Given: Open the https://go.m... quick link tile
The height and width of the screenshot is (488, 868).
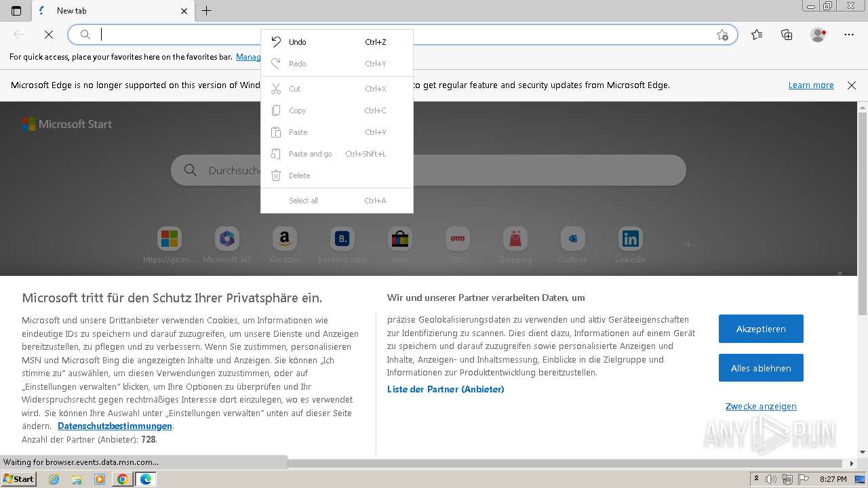Looking at the screenshot, I should click(x=170, y=245).
